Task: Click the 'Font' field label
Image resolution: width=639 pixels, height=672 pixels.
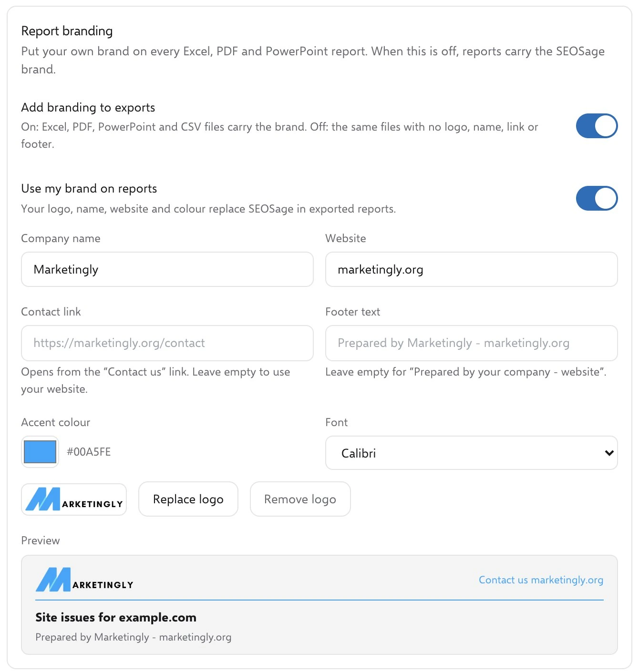Action: point(337,422)
